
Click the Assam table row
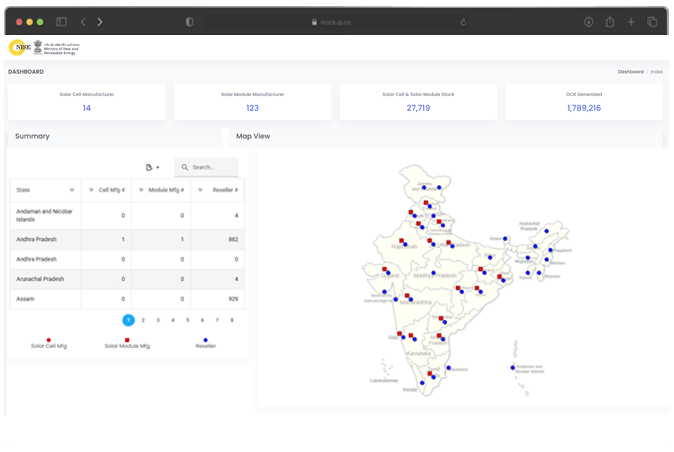127,299
